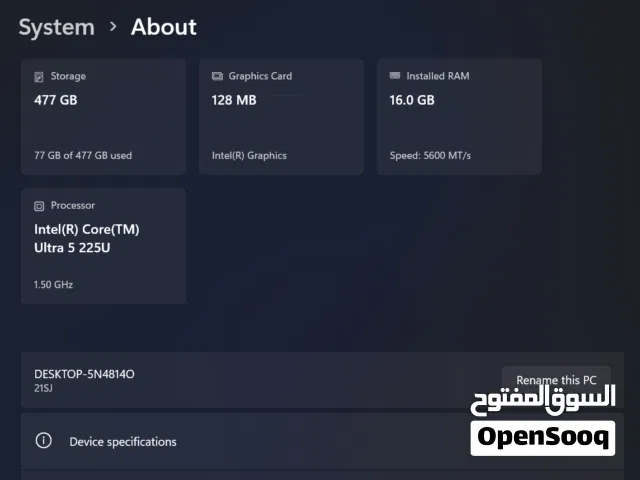This screenshot has height=480, width=640.
Task: Open the Graphics Card tile
Action: pos(281,116)
